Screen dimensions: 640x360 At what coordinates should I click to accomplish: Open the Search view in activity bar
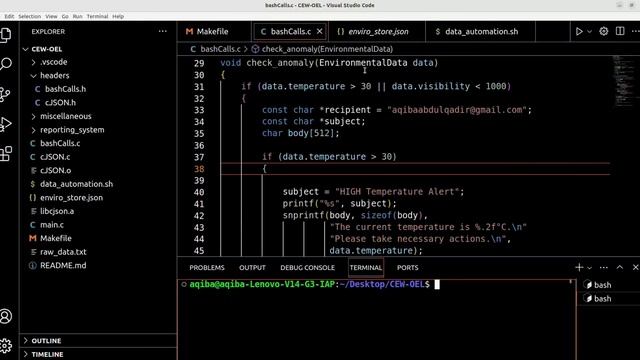click(6, 64)
